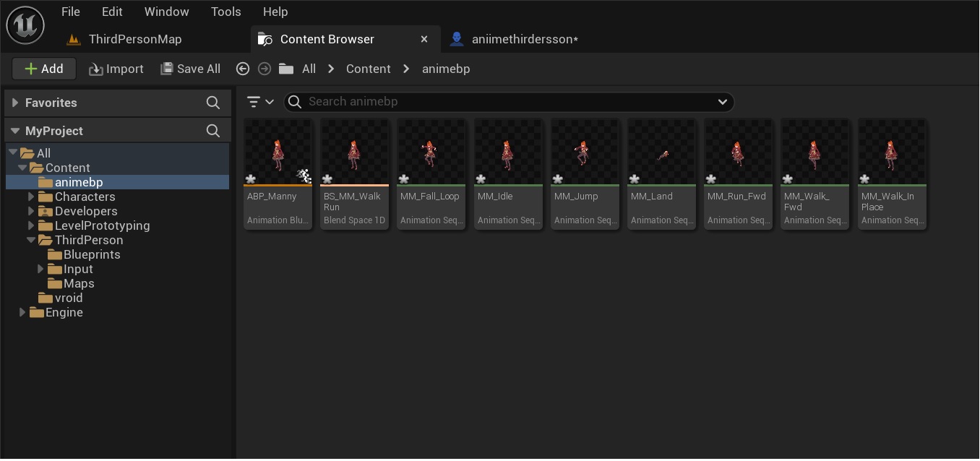Open the Tools menu
The image size is (980, 461).
[225, 12]
